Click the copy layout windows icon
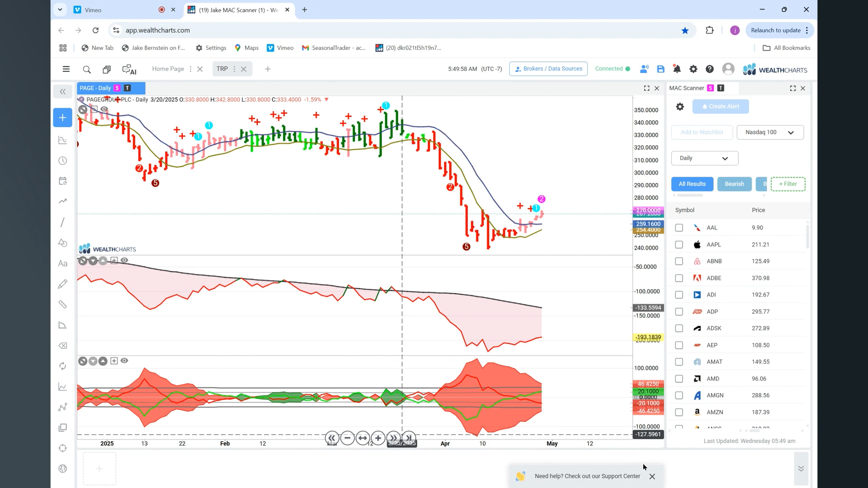 pos(107,69)
